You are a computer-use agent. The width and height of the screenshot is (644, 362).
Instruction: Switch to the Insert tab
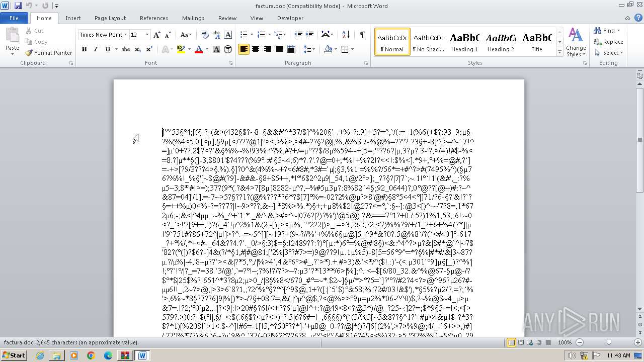click(73, 18)
